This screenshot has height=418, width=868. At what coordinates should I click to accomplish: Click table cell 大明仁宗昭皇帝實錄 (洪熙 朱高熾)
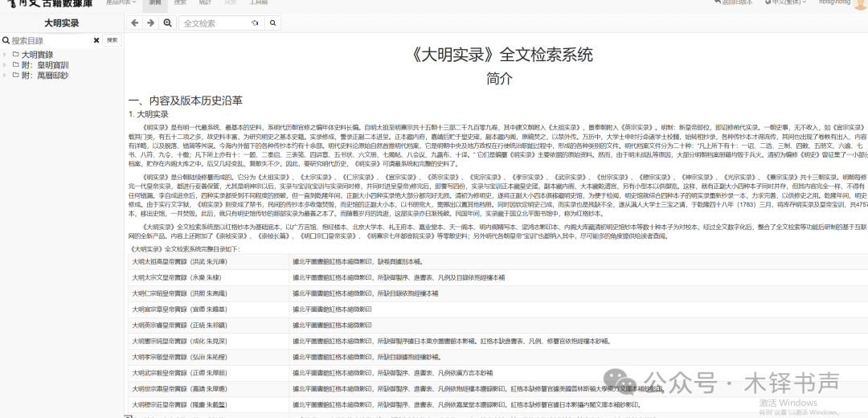(209, 293)
